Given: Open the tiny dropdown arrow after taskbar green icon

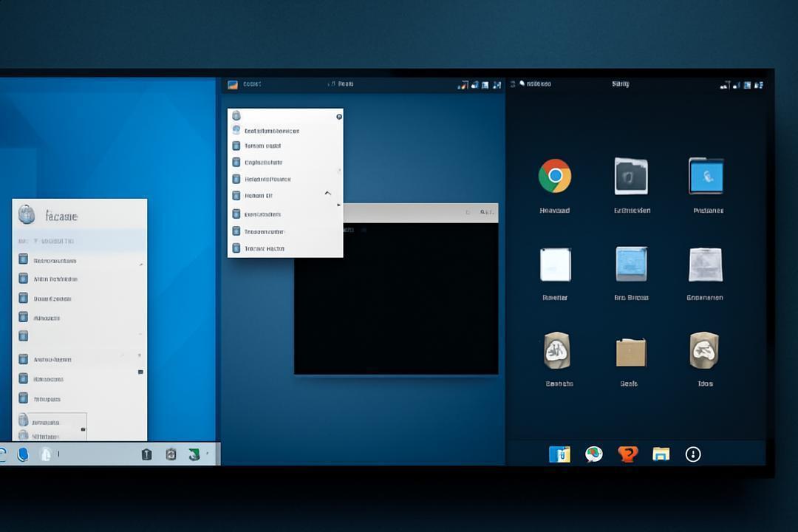Looking at the screenshot, I should [x=207, y=453].
